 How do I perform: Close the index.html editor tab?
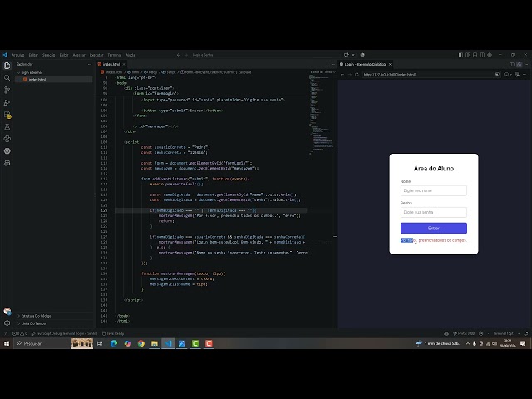[124, 64]
